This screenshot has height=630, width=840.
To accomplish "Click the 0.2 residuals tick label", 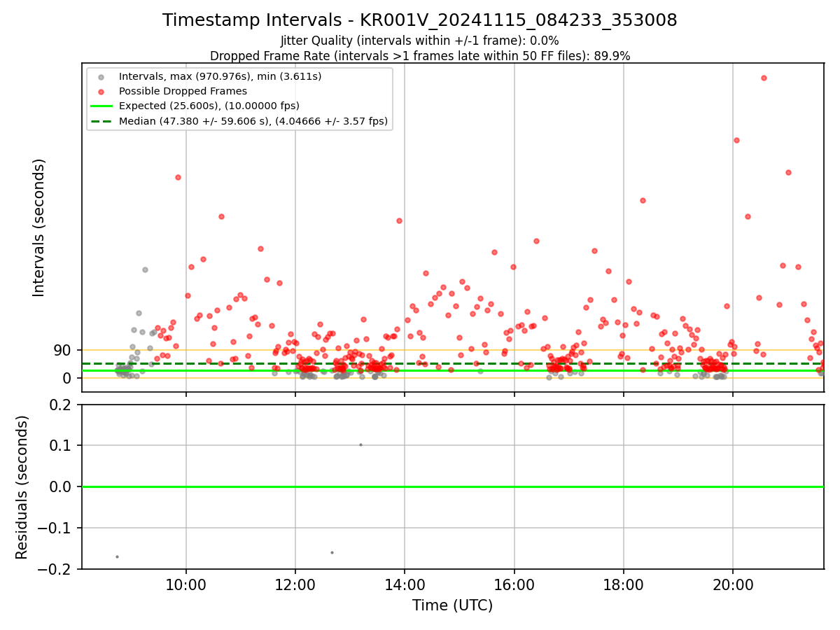I will 62,405.
